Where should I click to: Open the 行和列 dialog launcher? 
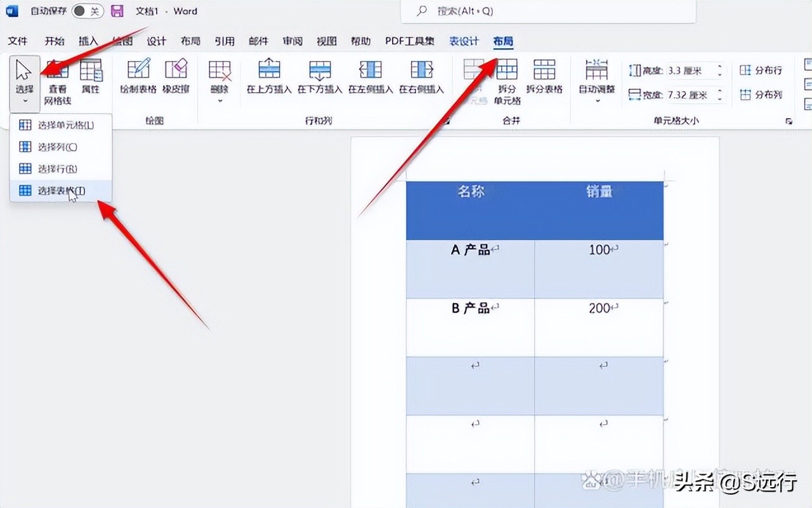pos(447,121)
